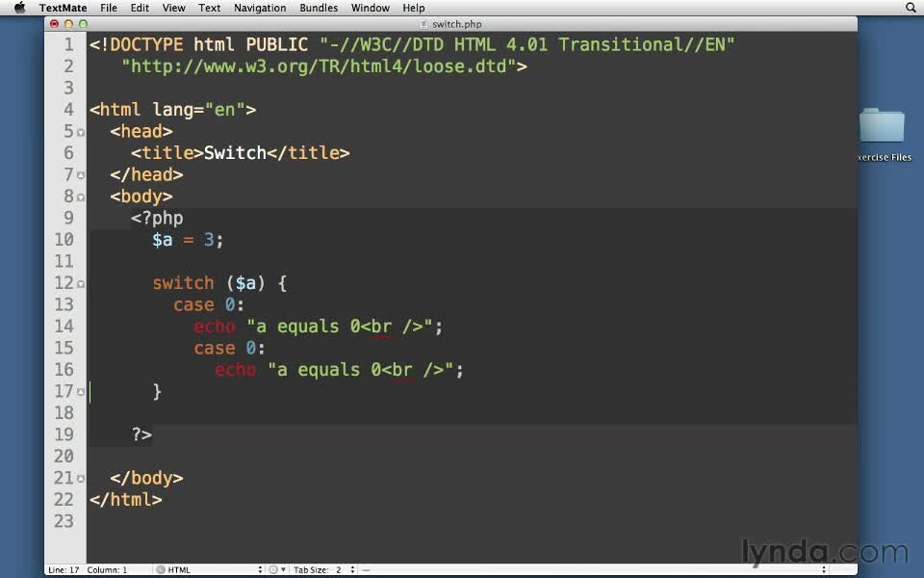The width and height of the screenshot is (924, 578).
Task: Click the switch.php document icon in title bar
Action: 425,23
